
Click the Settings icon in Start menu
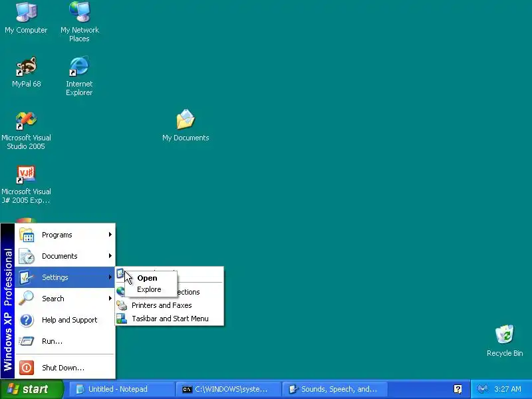point(27,277)
